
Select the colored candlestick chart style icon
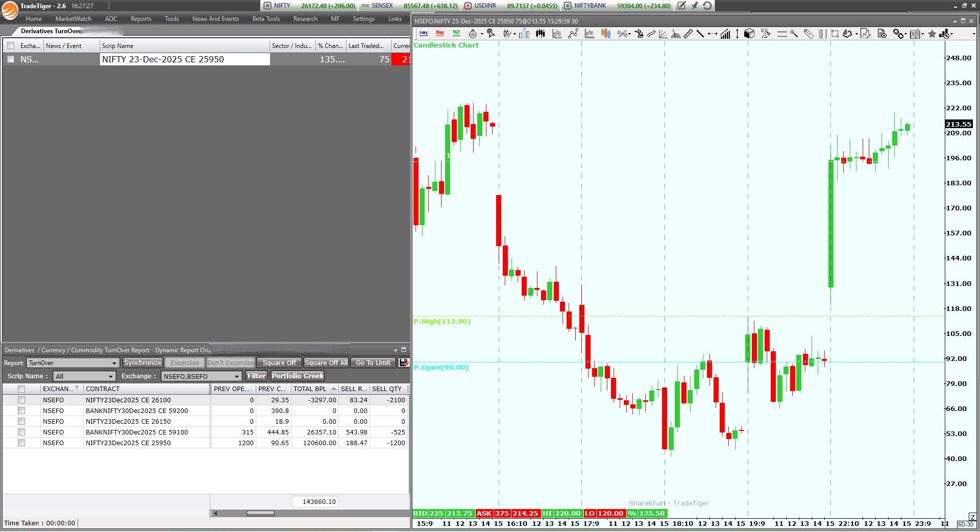(x=606, y=34)
